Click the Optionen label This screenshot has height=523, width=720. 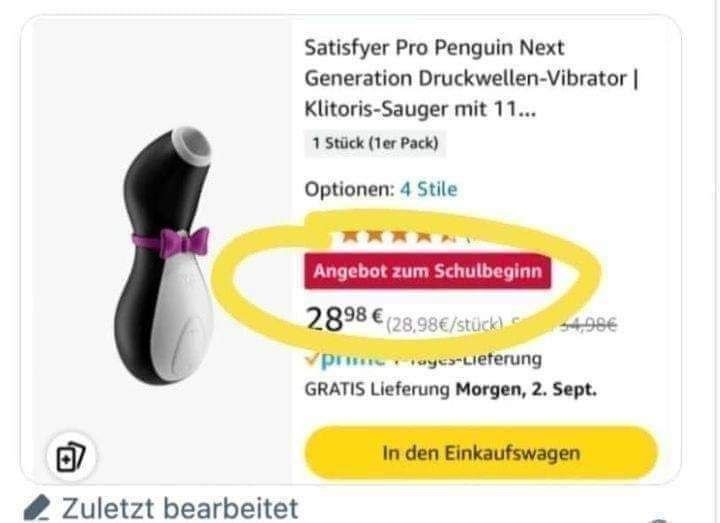(349, 189)
